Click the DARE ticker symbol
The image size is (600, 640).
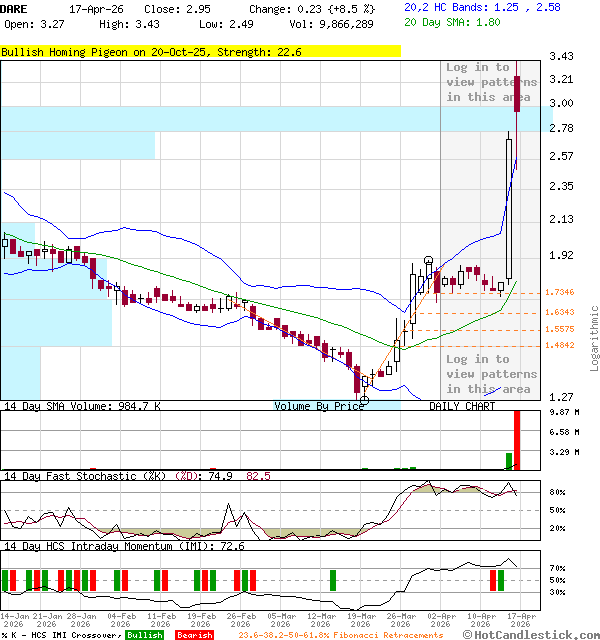(15, 8)
